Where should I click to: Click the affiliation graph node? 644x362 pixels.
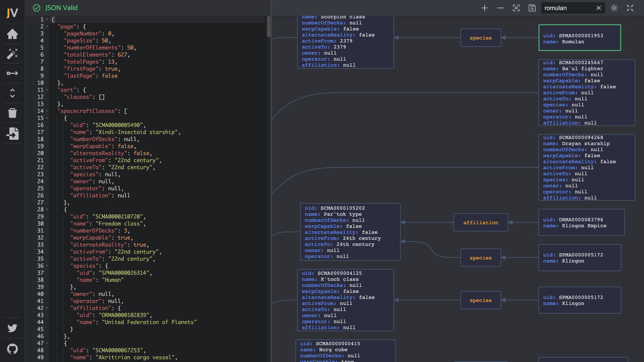(480, 222)
